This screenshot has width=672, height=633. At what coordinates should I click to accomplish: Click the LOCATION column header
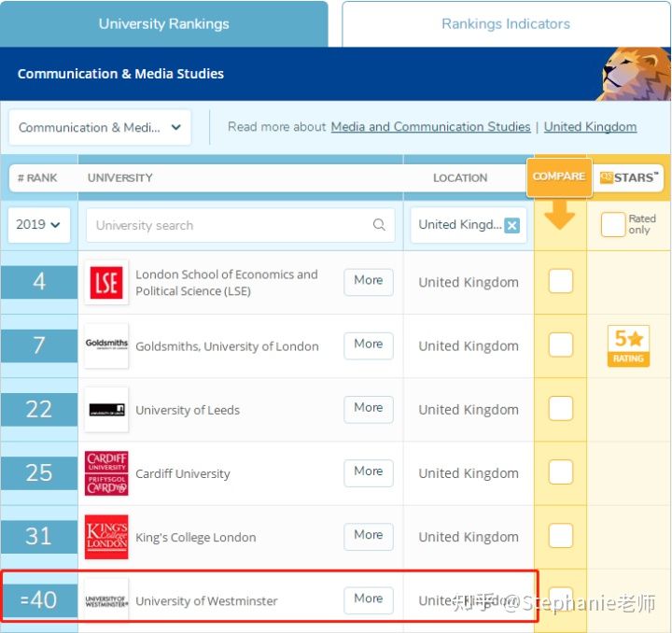[460, 177]
